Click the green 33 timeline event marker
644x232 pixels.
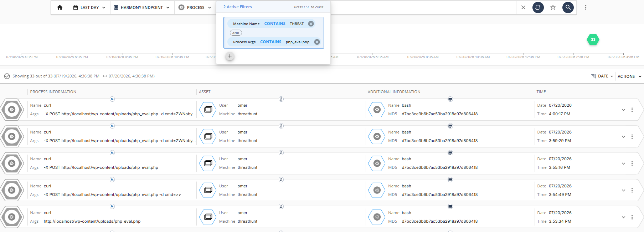593,40
